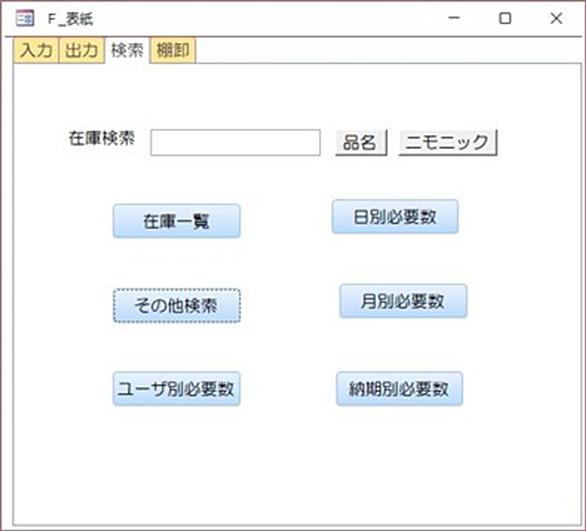This screenshot has height=531, width=586.
Task: Click the Access form icon in title bar
Action: [x=25, y=18]
